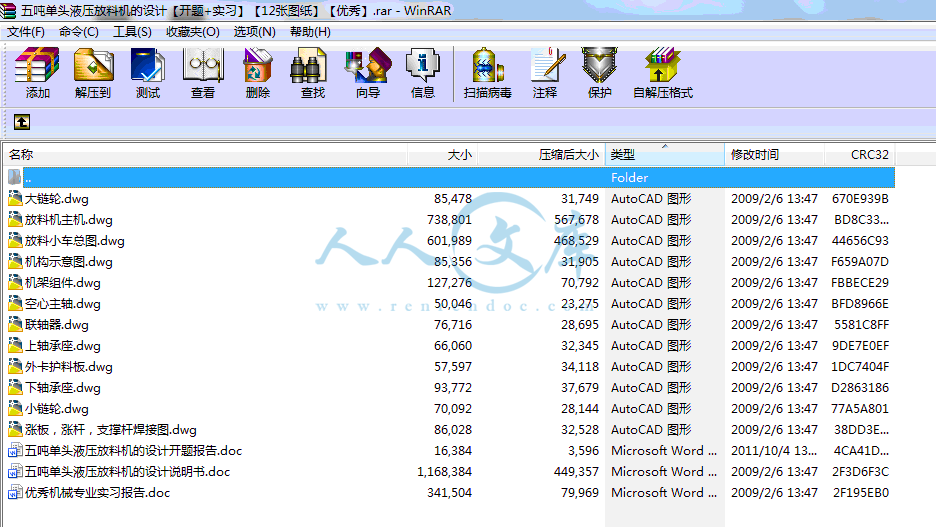This screenshot has width=936, height=527.
Task: Click the Word icon of 设计说明书.doc
Action: [15, 471]
